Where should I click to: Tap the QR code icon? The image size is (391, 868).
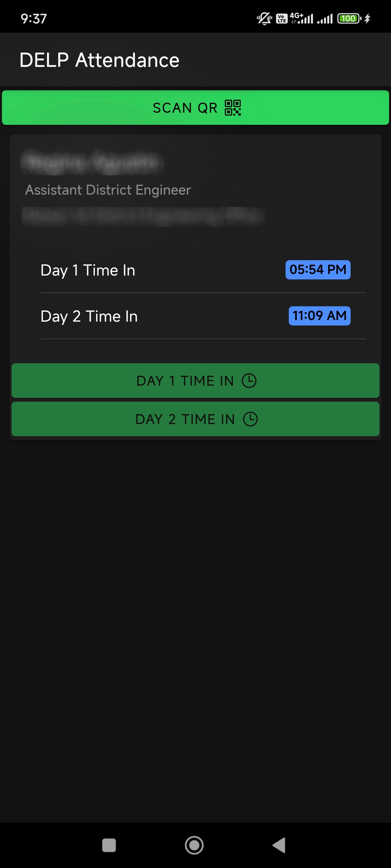coord(233,108)
